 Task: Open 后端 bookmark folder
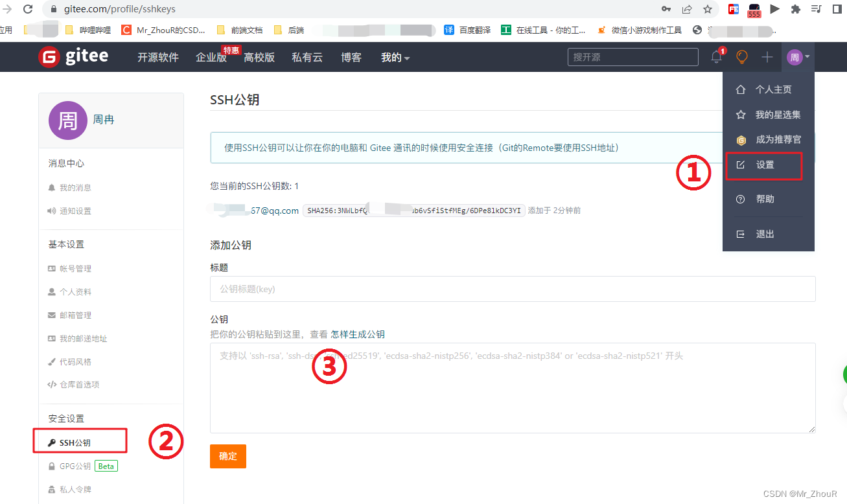[289, 30]
